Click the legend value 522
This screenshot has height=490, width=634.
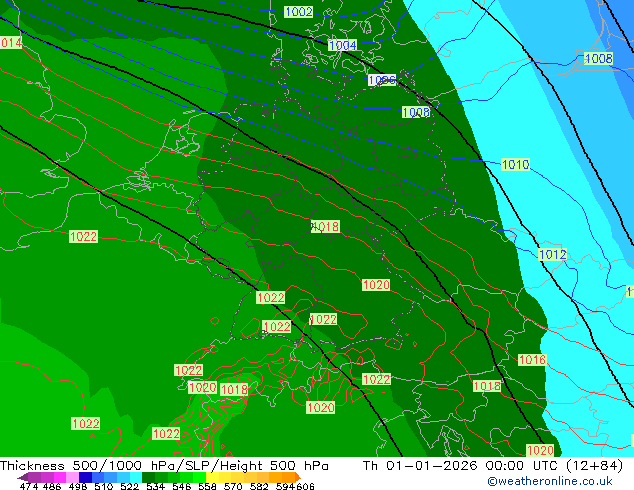[129, 486]
